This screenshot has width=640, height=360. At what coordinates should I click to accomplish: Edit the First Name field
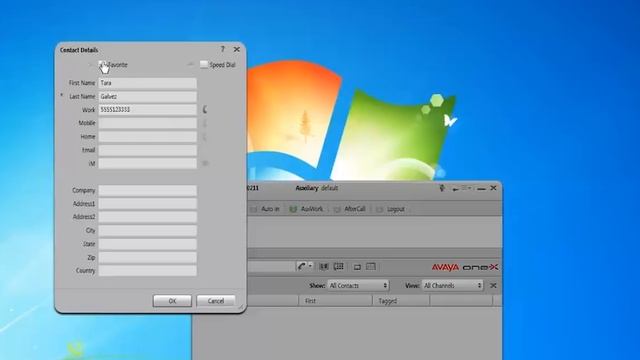click(147, 83)
